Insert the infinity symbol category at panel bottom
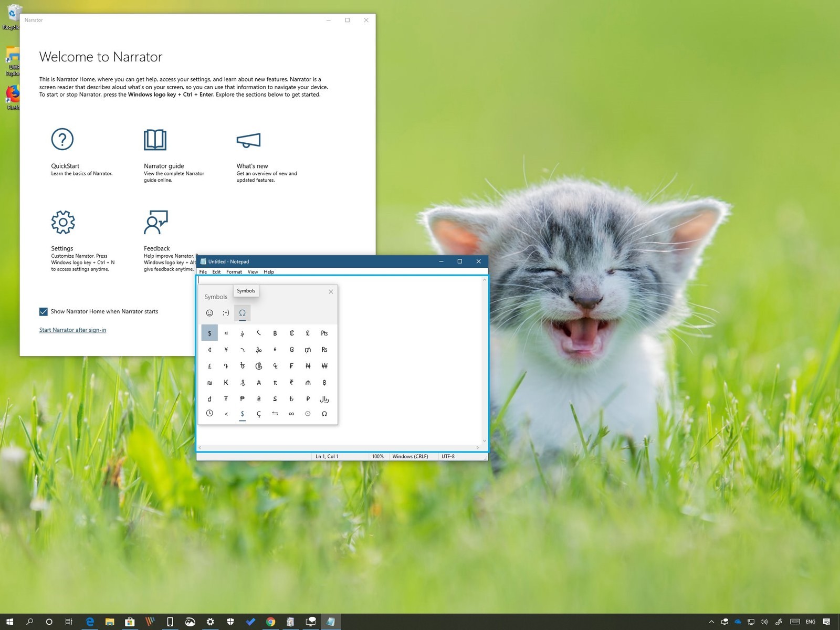 (291, 414)
